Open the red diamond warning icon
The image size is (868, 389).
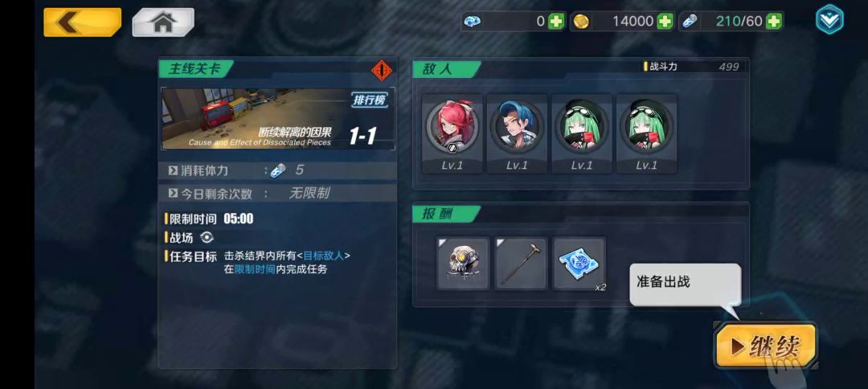click(382, 70)
